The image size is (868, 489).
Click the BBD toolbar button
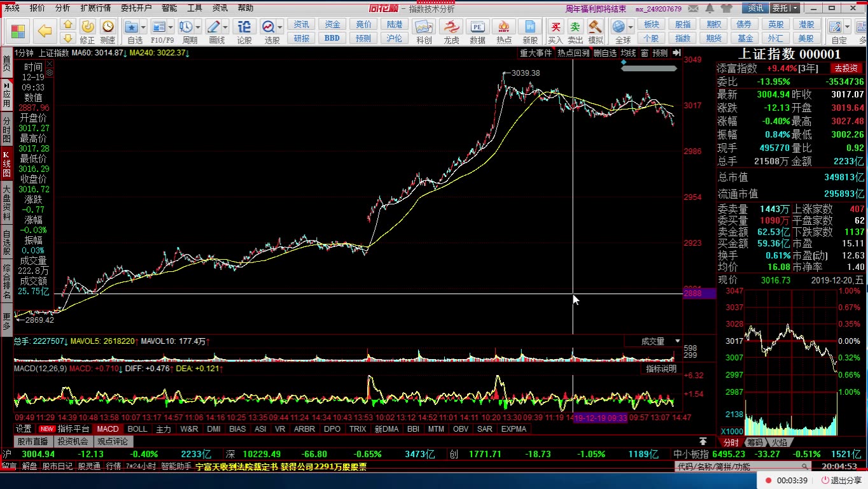(332, 38)
